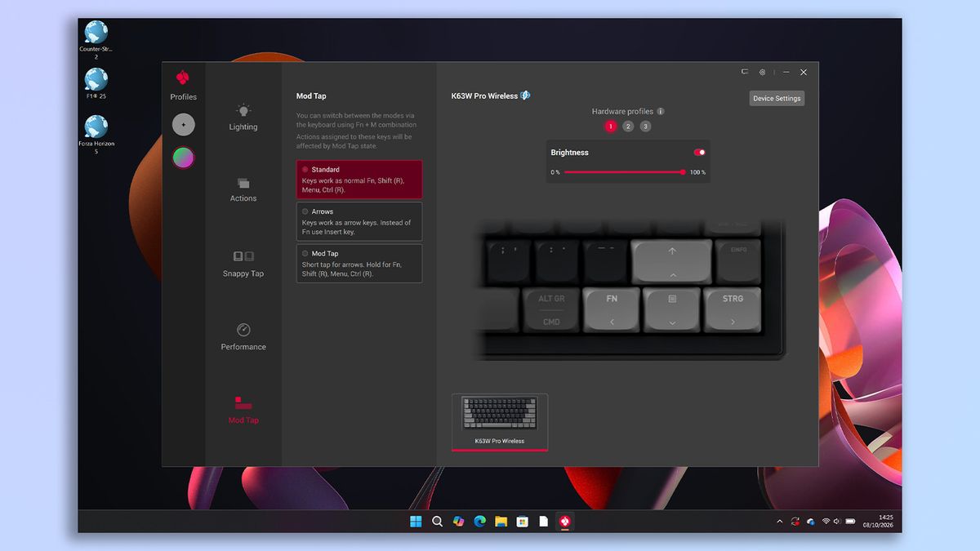
Task: Open Microsoft Store from the taskbar
Action: tap(522, 522)
